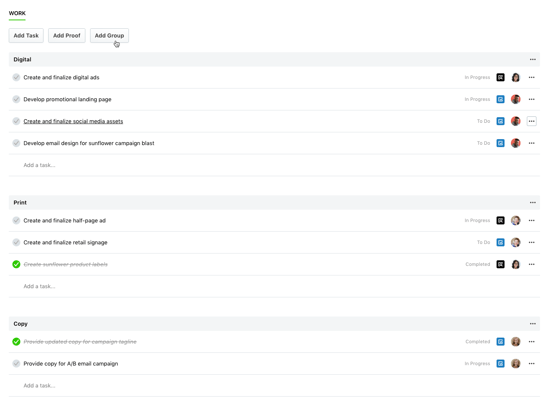Mark 'Develop email design for sunflower campaign blast' complete

click(x=16, y=143)
